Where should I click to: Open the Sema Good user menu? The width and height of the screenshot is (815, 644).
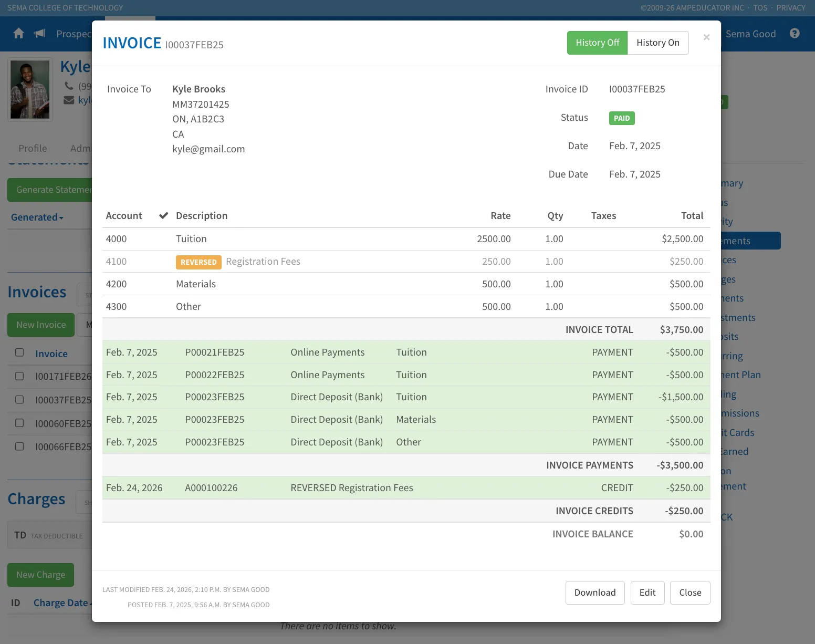750,34
